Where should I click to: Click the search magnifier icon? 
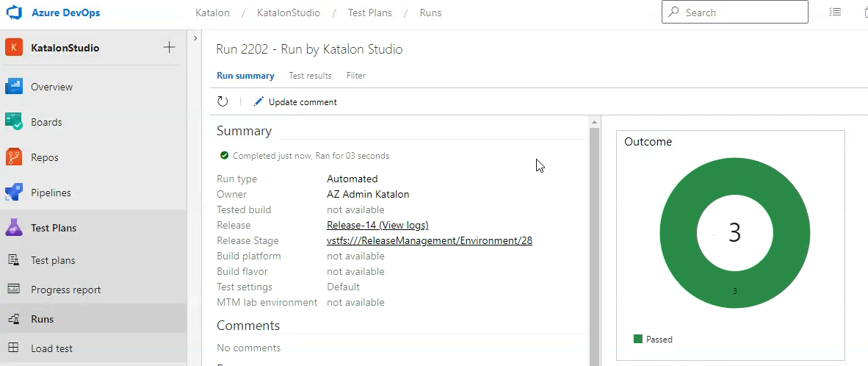point(673,12)
